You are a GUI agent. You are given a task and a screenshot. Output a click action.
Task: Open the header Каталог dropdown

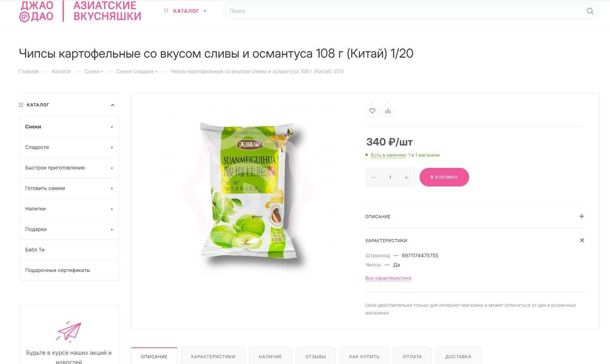[185, 11]
